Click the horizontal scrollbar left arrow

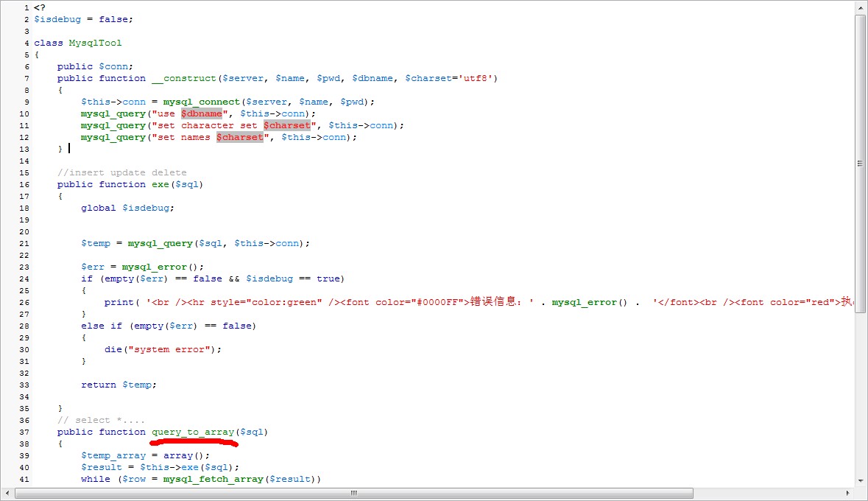click(8, 493)
